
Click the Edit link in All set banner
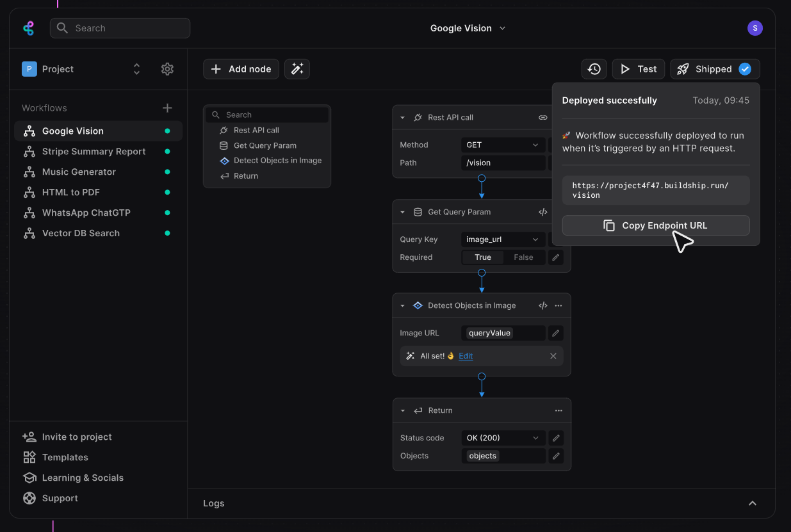(466, 356)
